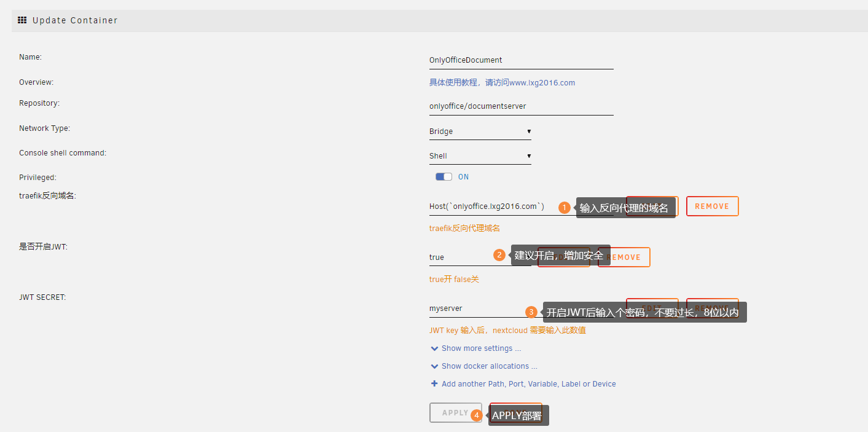The image size is (868, 432).
Task: Click the "true开 false关" hint text
Action: tap(454, 280)
